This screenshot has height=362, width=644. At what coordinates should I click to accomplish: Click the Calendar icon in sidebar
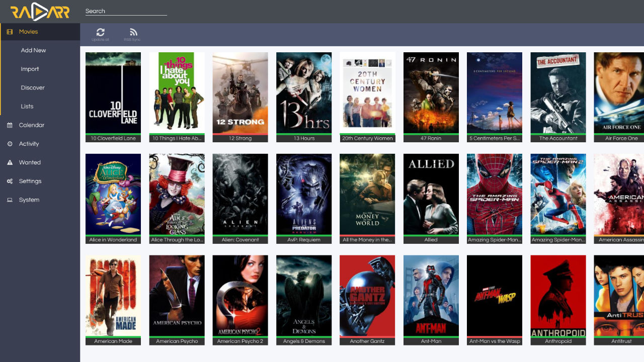(x=10, y=125)
